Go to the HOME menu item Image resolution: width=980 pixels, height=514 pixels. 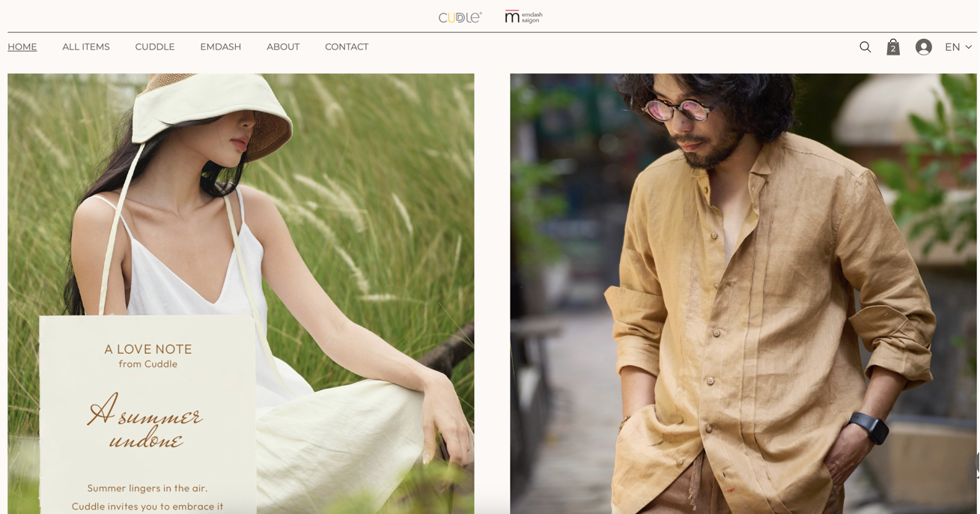click(x=22, y=47)
